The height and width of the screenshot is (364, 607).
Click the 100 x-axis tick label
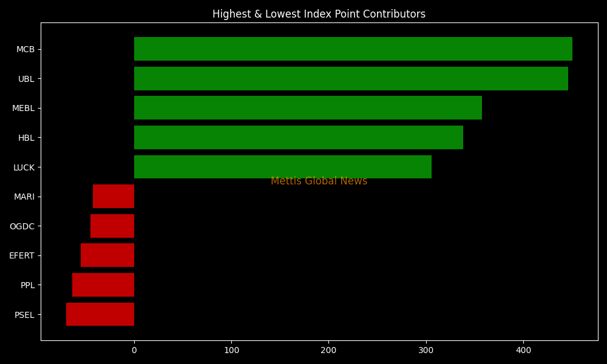[231, 350]
